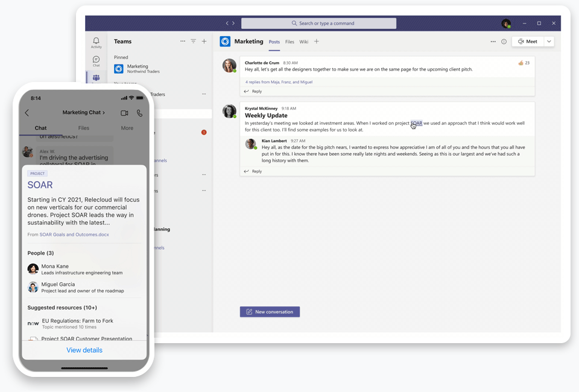Image resolution: width=579 pixels, height=392 pixels.
Task: Start a New conversation
Action: 270,311
